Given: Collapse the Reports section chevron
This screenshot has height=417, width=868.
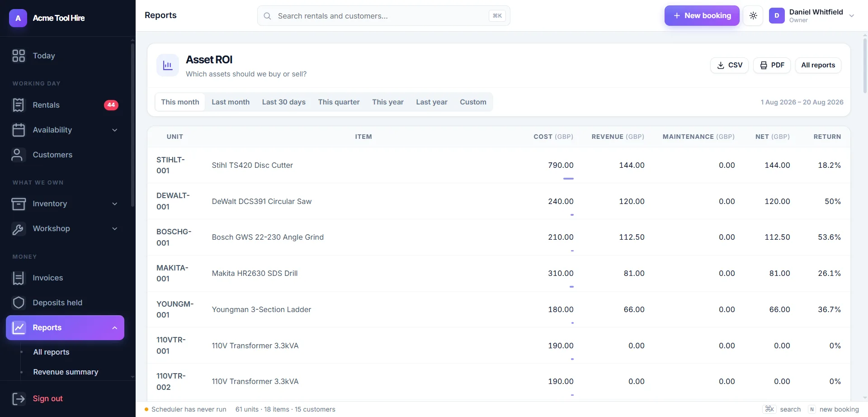Looking at the screenshot, I should pyautogui.click(x=115, y=327).
